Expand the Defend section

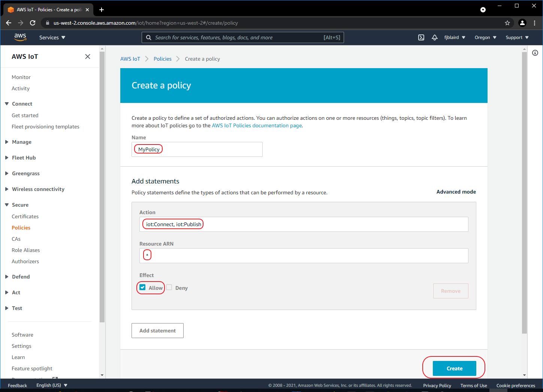tap(7, 277)
